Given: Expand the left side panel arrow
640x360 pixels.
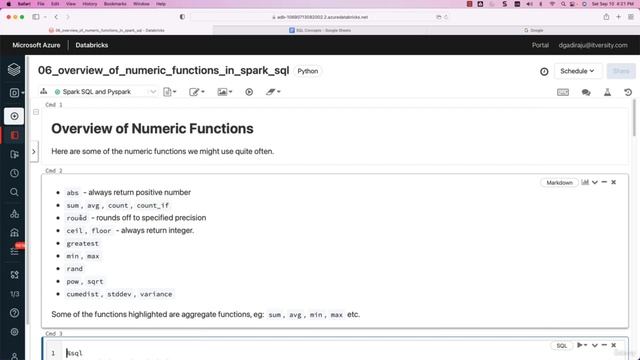Looking at the screenshot, I should [x=34, y=151].
